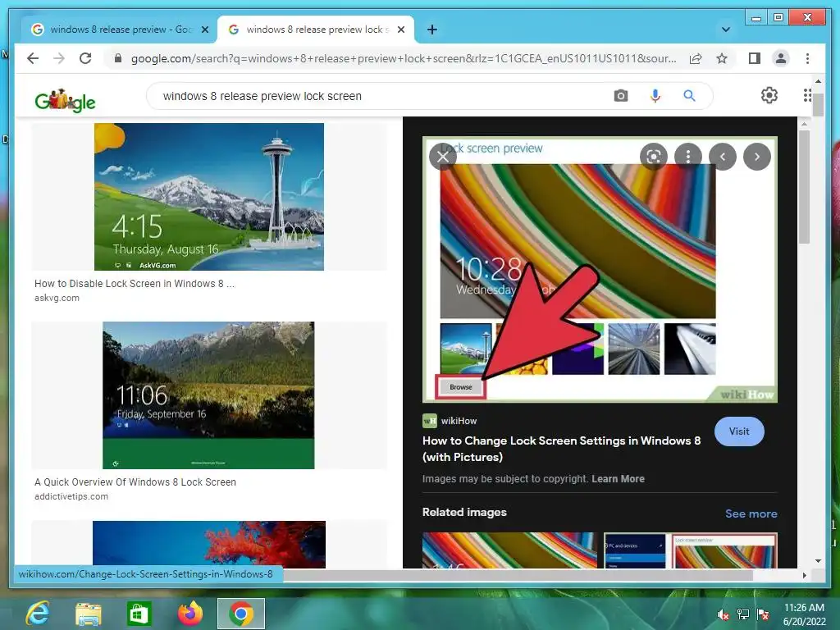Image resolution: width=840 pixels, height=630 pixels.
Task: Show the previous image in preview
Action: 723,157
